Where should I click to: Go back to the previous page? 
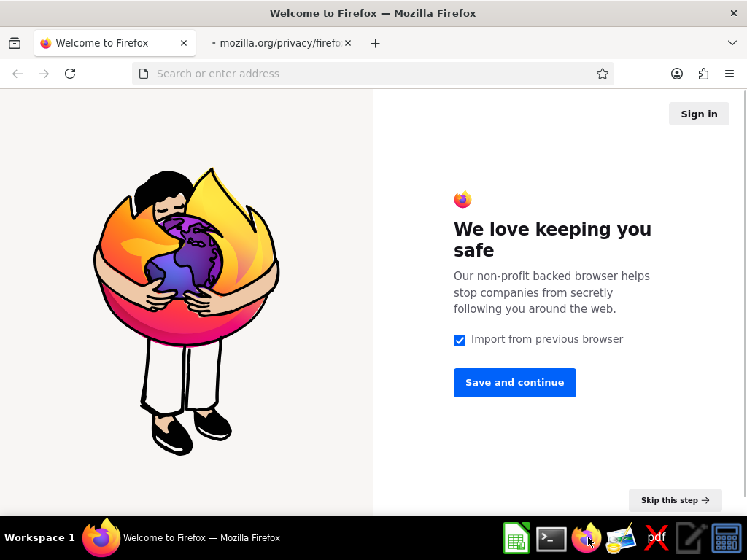[x=18, y=74]
